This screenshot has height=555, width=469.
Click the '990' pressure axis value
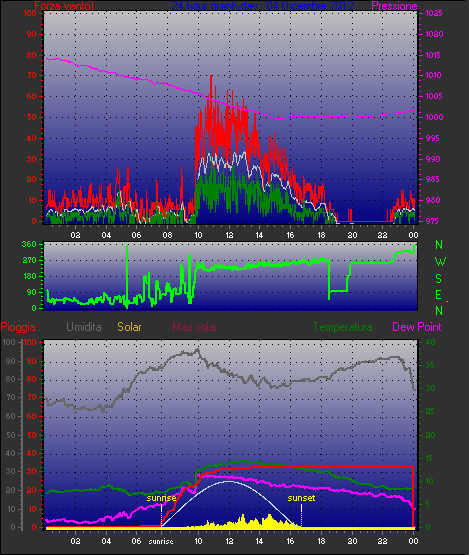[433, 159]
